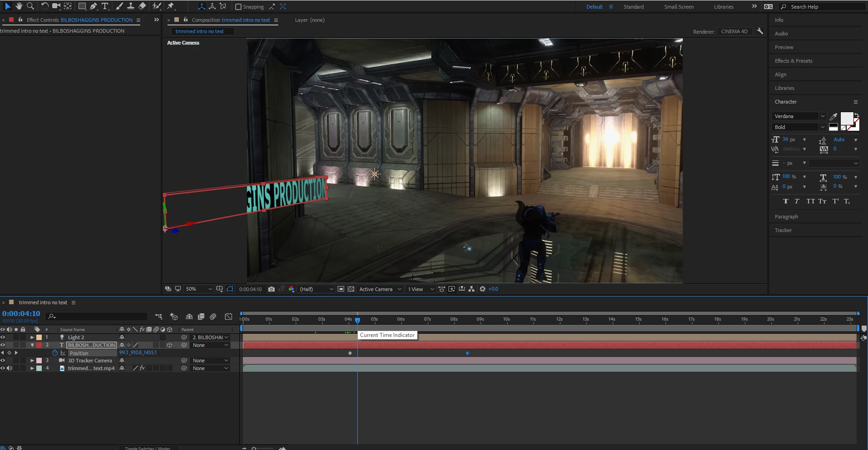Take a snapshot with camera icon
The height and width of the screenshot is (450, 868).
pos(271,289)
